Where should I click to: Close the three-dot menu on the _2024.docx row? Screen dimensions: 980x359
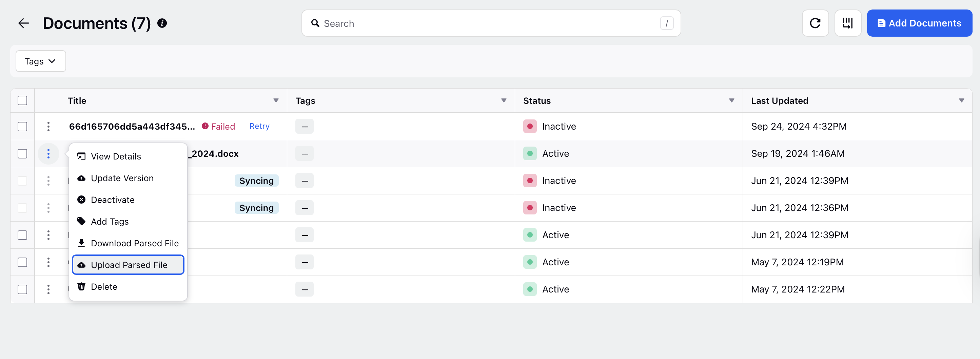[48, 154]
